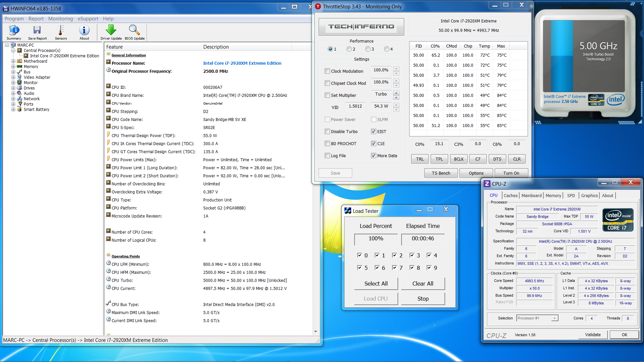Switch to the Mainboard tab in CPU-Z
The image size is (644, 362).
pyautogui.click(x=531, y=196)
